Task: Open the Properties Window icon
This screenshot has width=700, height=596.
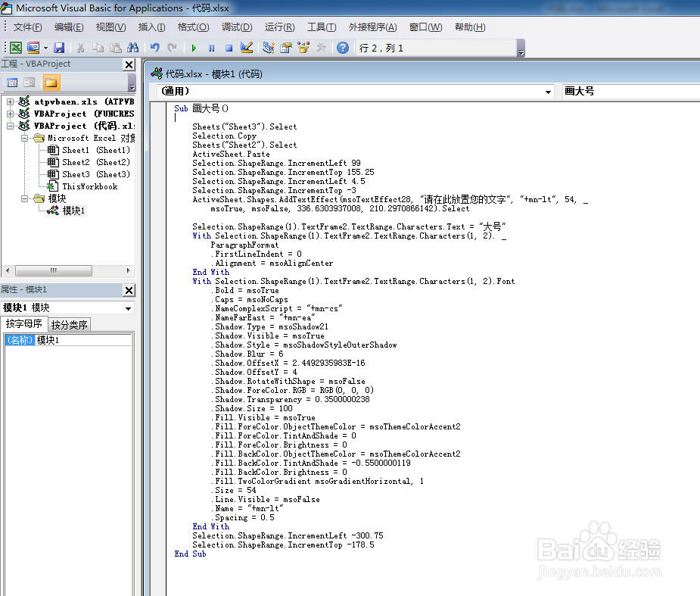Action: 286,48
